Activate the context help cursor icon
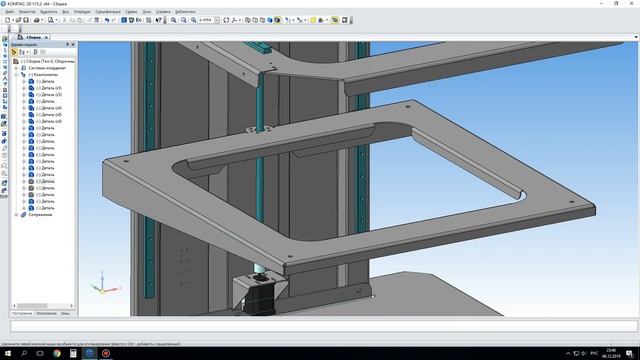The height and width of the screenshot is (360, 640). pos(158,20)
